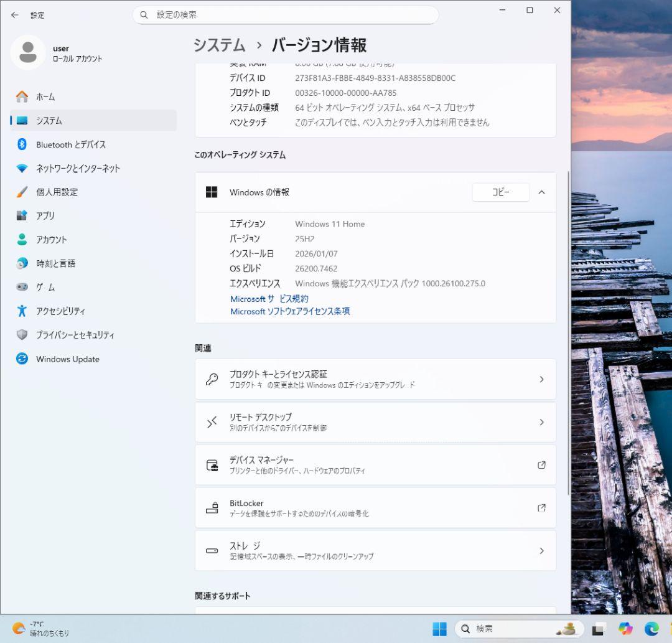This screenshot has height=643, width=672.
Task: Open the ストレージ settings entry
Action: pos(375,550)
